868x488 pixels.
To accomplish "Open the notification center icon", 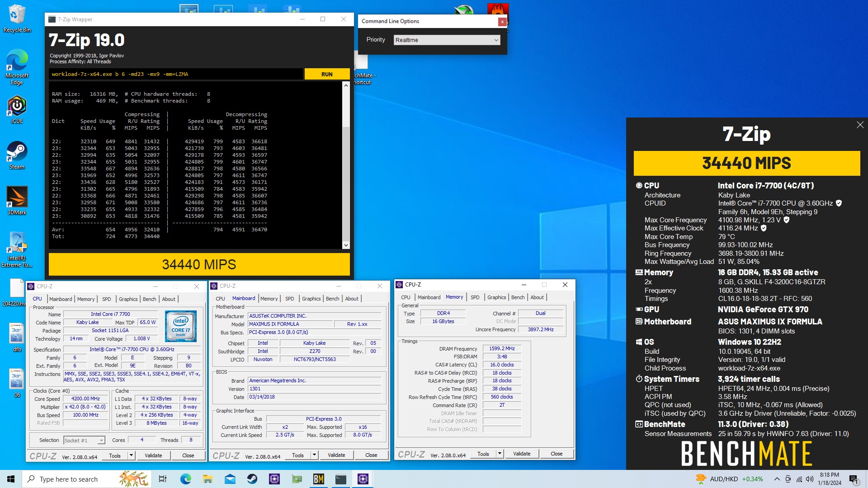I will tap(854, 479).
